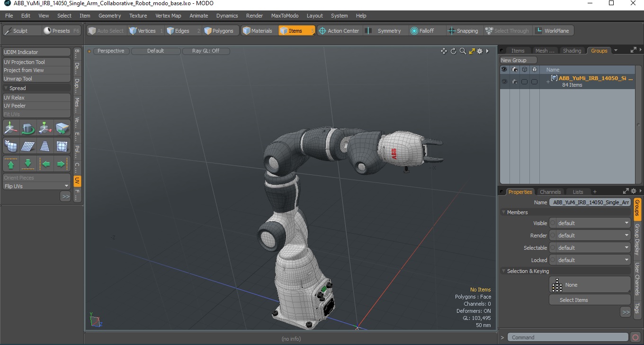Click the spherical grid UV icon
Viewport: 644px width, 345px height.
(x=62, y=146)
